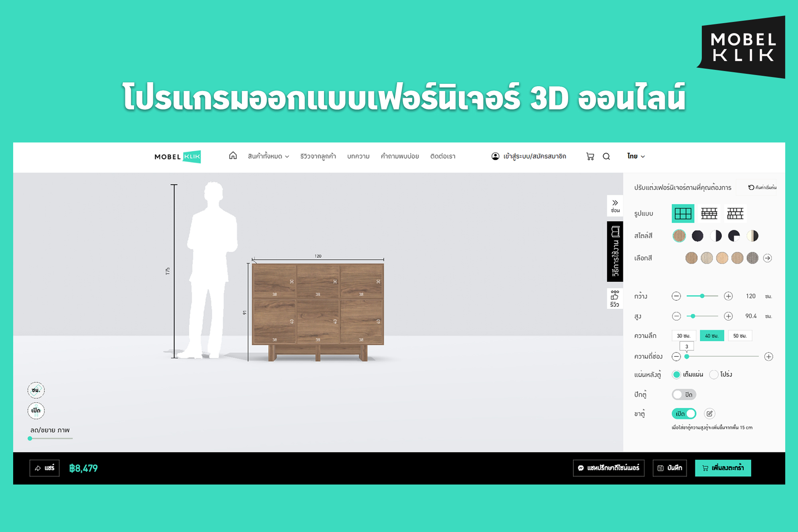Select the plain grid layout pattern
Image resolution: width=798 pixels, height=532 pixels.
683,214
